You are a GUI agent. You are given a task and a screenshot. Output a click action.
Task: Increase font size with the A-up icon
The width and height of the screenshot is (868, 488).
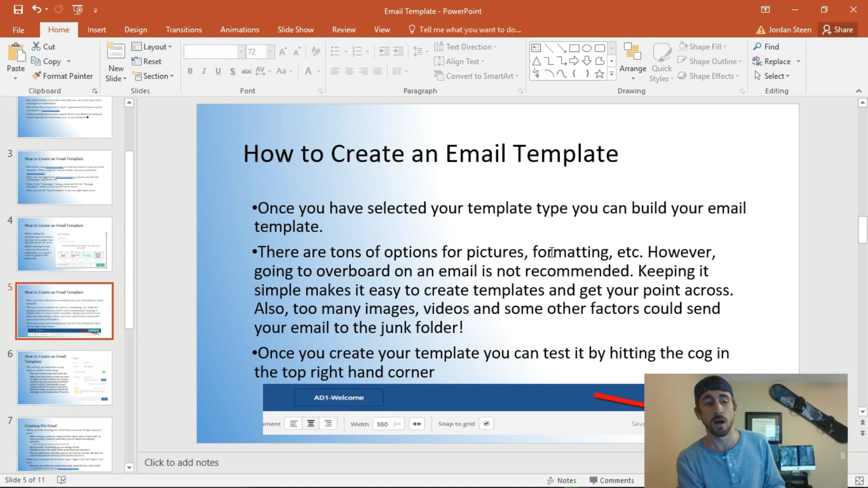click(283, 52)
